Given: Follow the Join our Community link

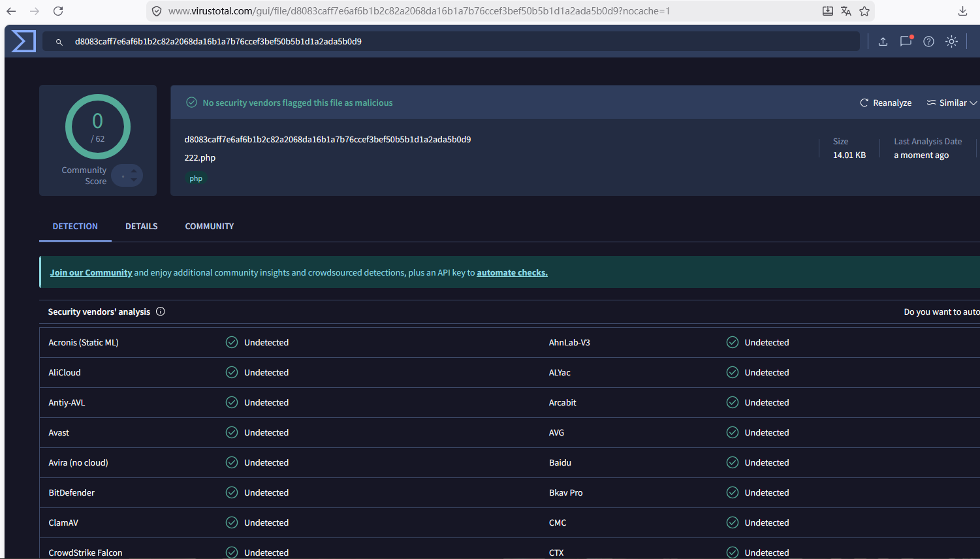Looking at the screenshot, I should tap(91, 272).
